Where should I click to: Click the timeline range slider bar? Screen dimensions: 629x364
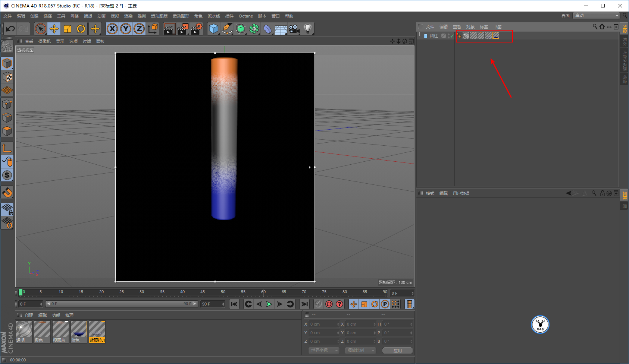click(x=122, y=304)
